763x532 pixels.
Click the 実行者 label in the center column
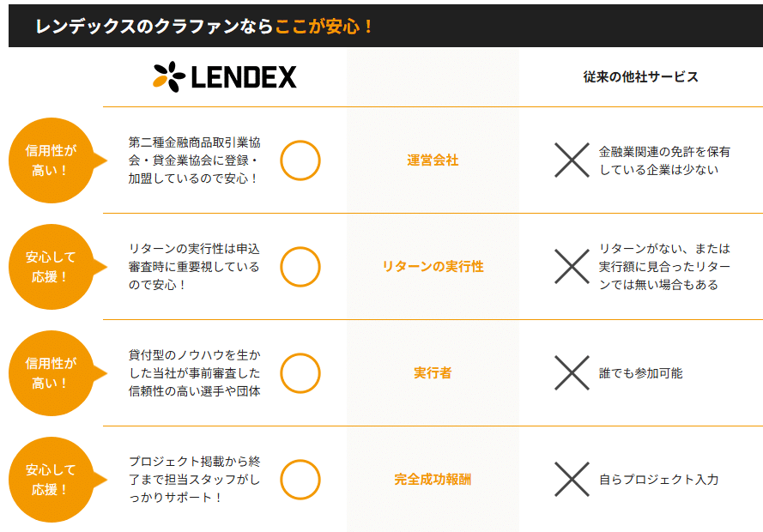point(433,373)
